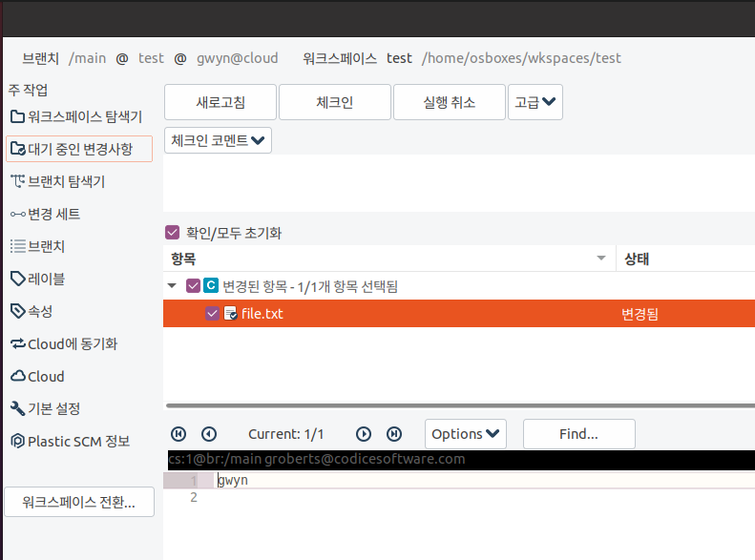This screenshot has height=560, width=755.
Task: Go to last difference button
Action: (x=394, y=434)
